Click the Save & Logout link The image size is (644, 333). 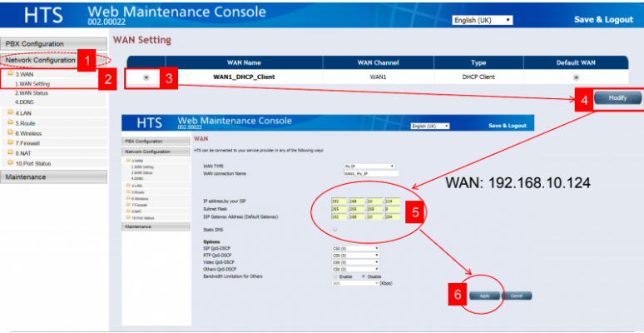coord(602,19)
